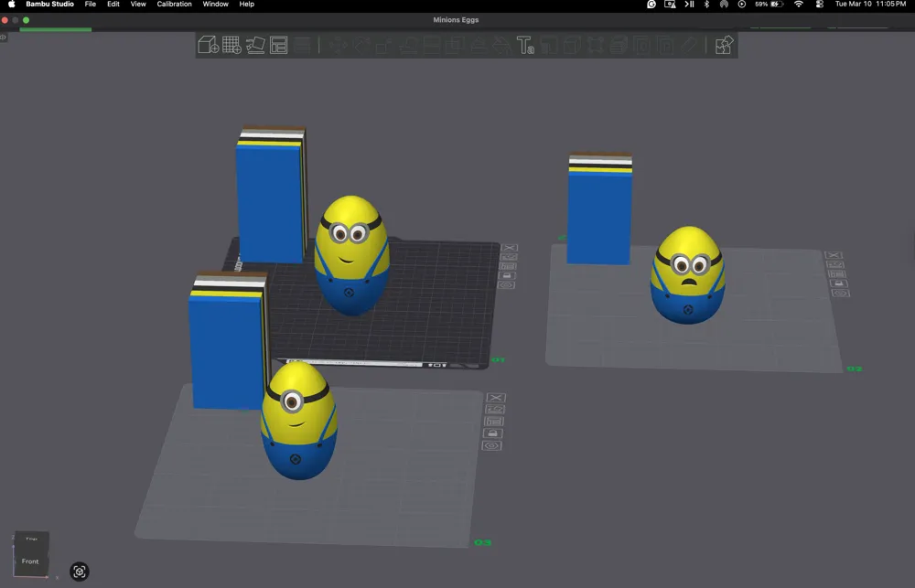Screen dimensions: 915x588
Task: Open plate 02 settings icon
Action: point(840,293)
